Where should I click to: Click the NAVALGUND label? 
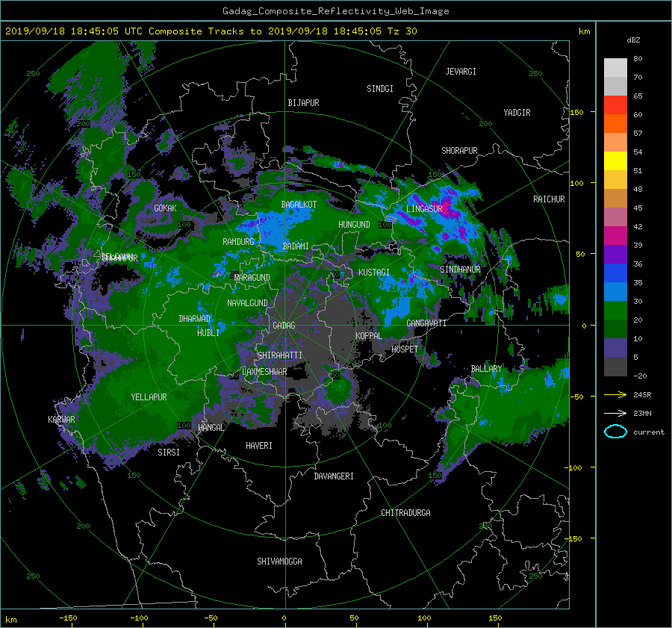[x=247, y=303]
